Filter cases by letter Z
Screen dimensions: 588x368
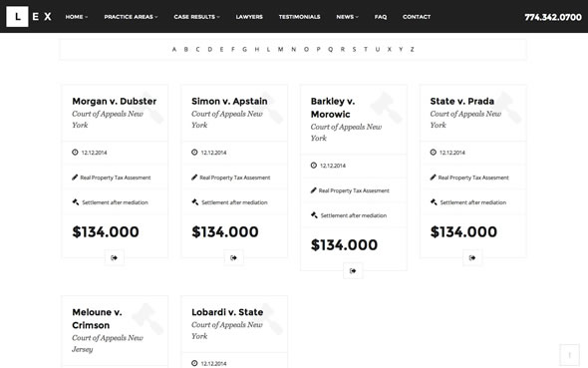pyautogui.click(x=413, y=49)
